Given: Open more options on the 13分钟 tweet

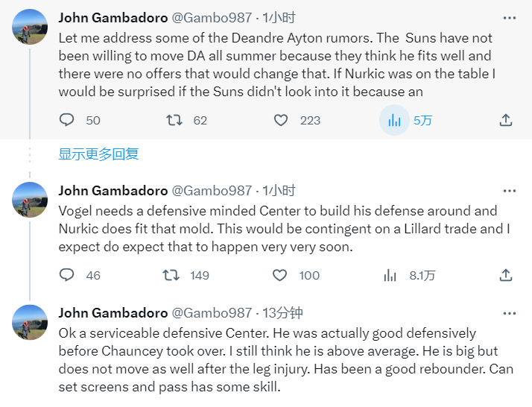Looking at the screenshot, I should coord(509,313).
